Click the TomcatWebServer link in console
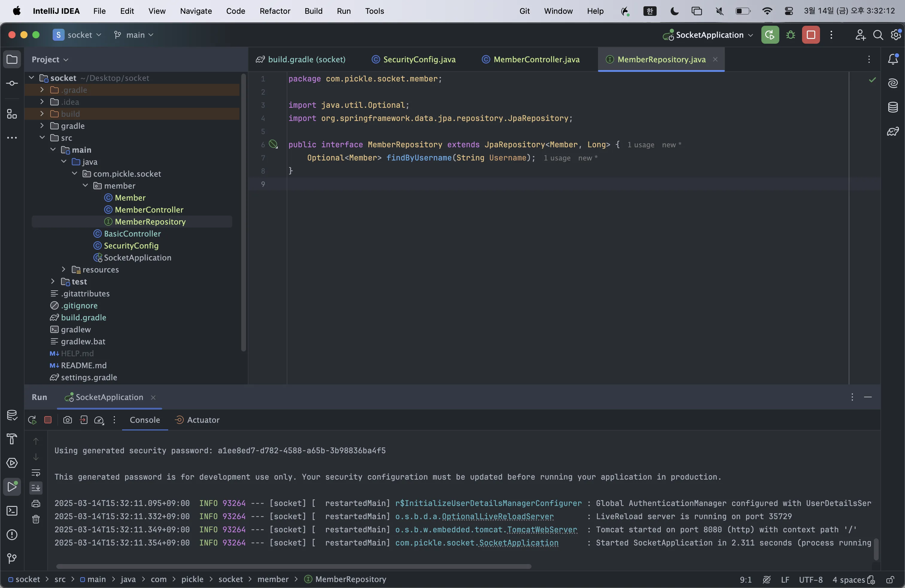Screen dimensions: 905x588 [x=542, y=530]
